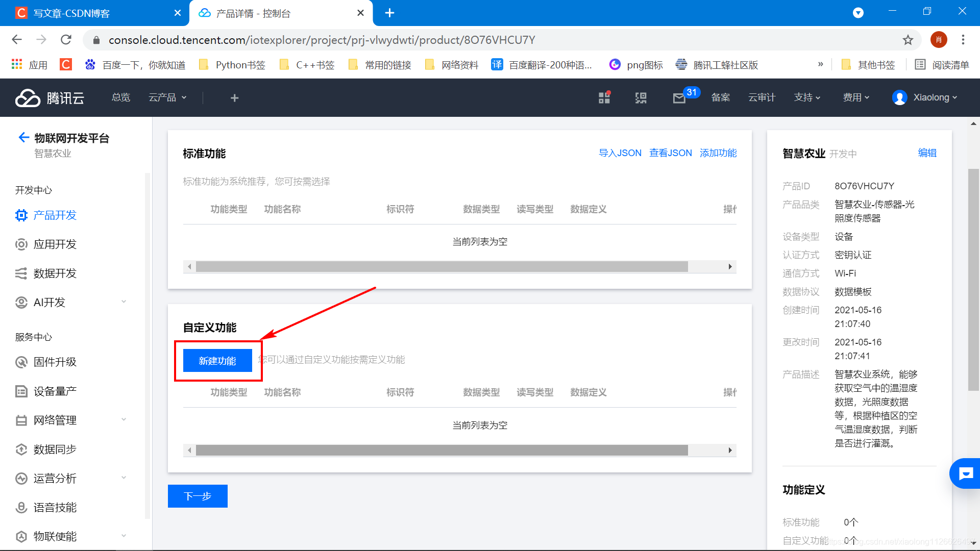Open the QR code scan icon in header
980x551 pixels.
tap(641, 98)
